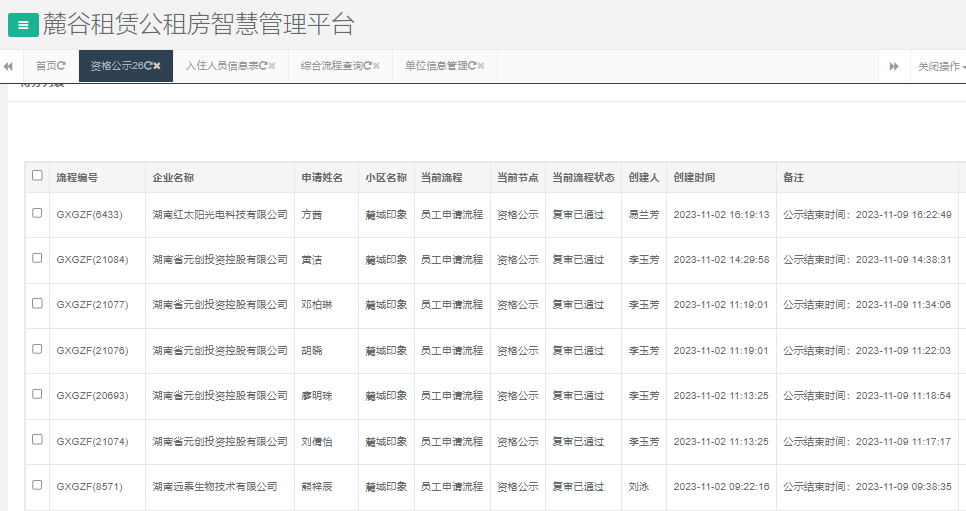This screenshot has height=511, width=966.
Task: Check the row GXGZF(8571) checkbox
Action: [x=37, y=485]
